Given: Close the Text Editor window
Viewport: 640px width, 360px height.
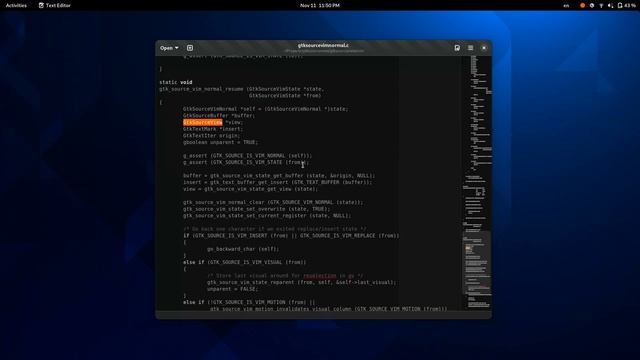Looking at the screenshot, I should point(484,48).
